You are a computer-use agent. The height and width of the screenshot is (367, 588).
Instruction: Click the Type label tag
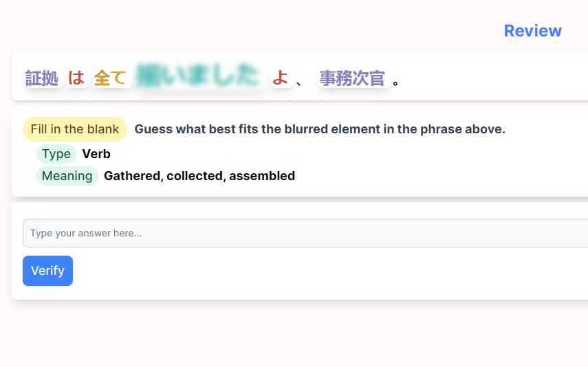tap(56, 154)
